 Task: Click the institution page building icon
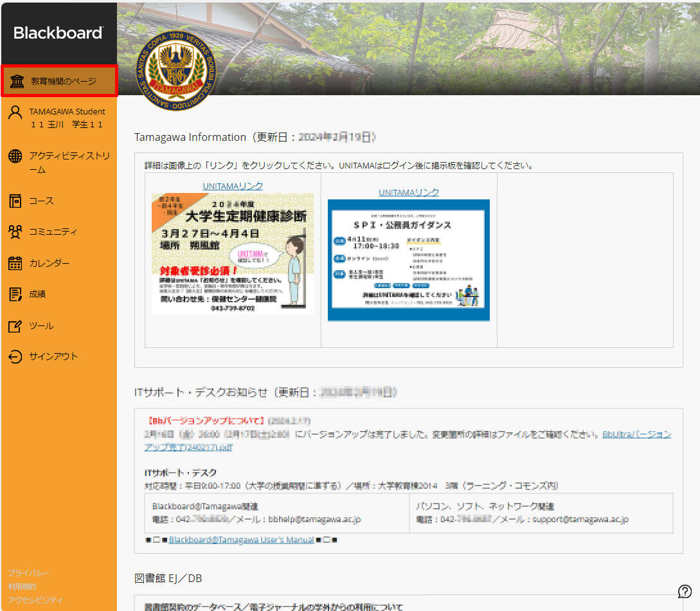17,81
